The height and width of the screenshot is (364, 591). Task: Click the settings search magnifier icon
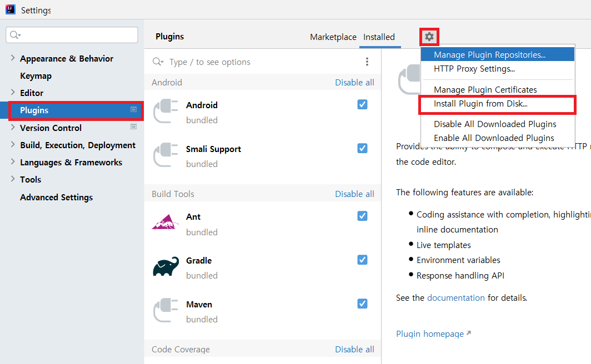tap(15, 35)
